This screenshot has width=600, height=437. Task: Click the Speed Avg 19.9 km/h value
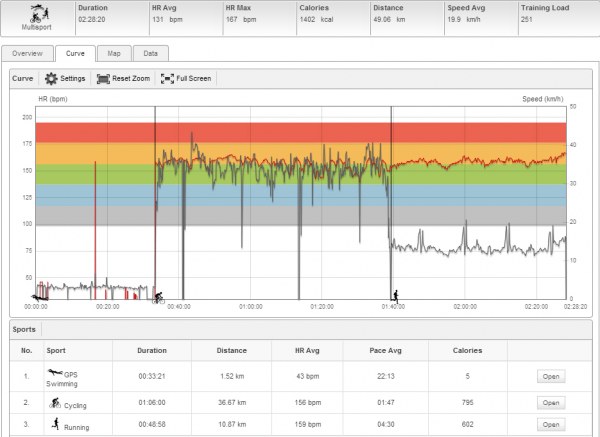click(x=464, y=20)
